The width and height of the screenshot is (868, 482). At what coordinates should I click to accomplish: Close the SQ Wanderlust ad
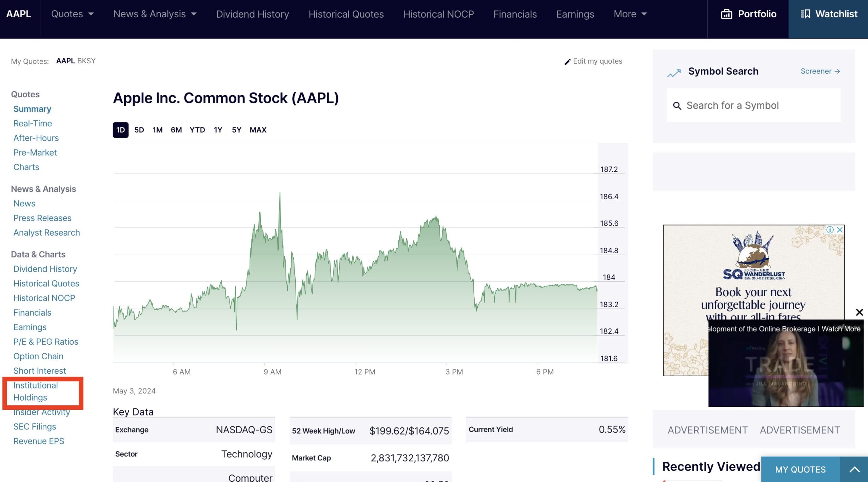[x=840, y=230]
